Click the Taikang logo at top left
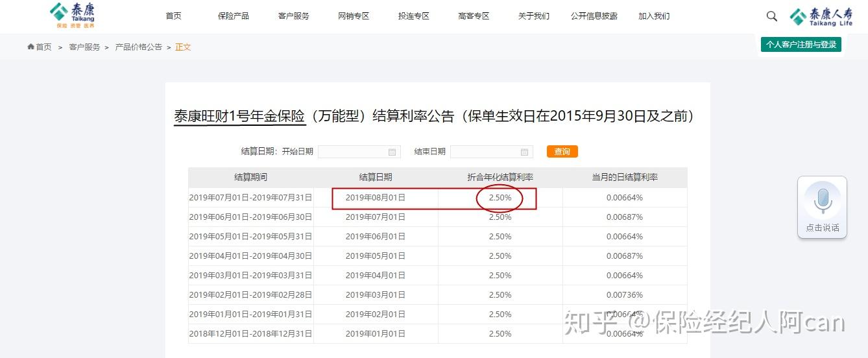Screen dimensions: 868x358 [x=72, y=16]
